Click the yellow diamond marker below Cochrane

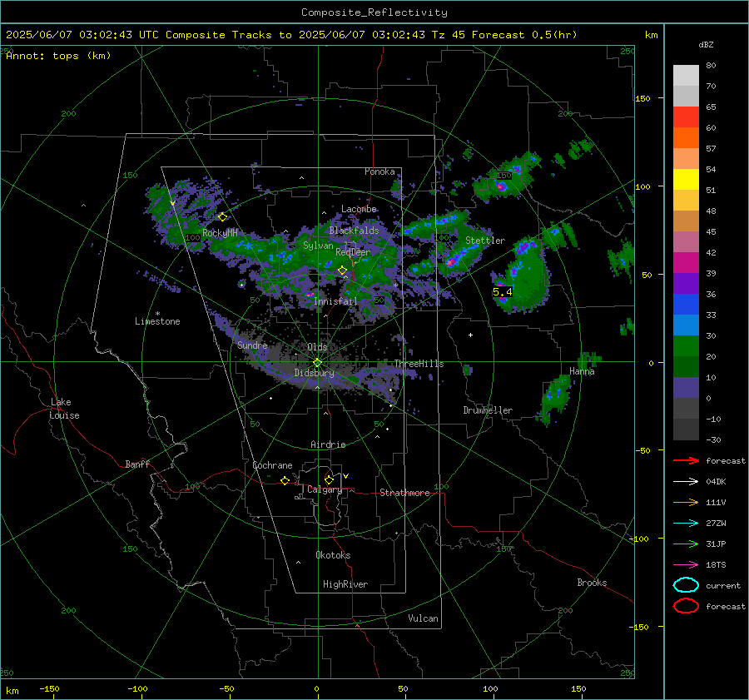tap(285, 481)
